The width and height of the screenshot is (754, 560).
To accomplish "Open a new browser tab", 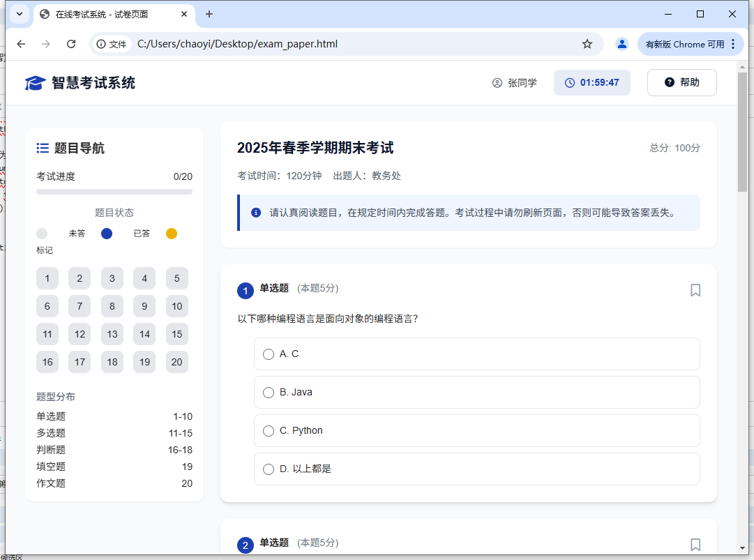I will 209,14.
